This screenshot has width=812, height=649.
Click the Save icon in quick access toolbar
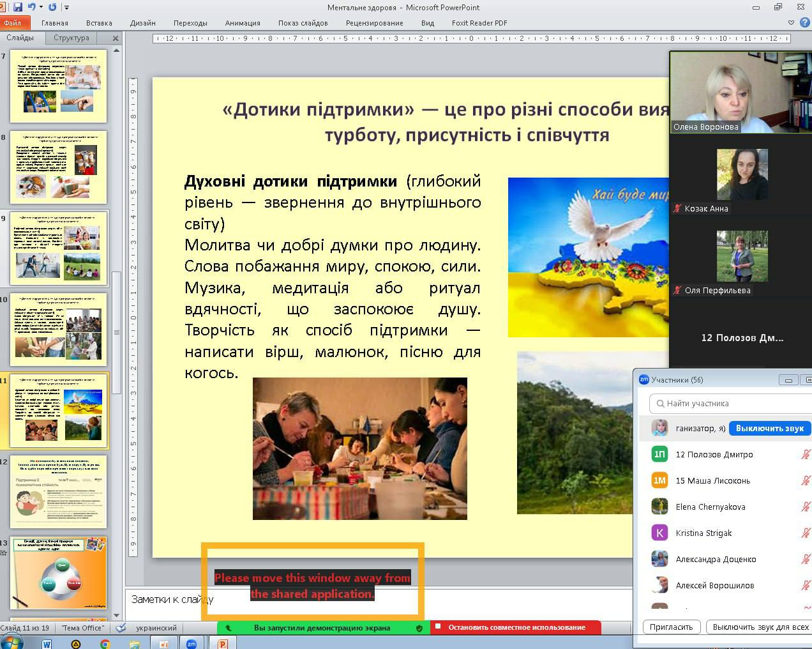click(18, 7)
